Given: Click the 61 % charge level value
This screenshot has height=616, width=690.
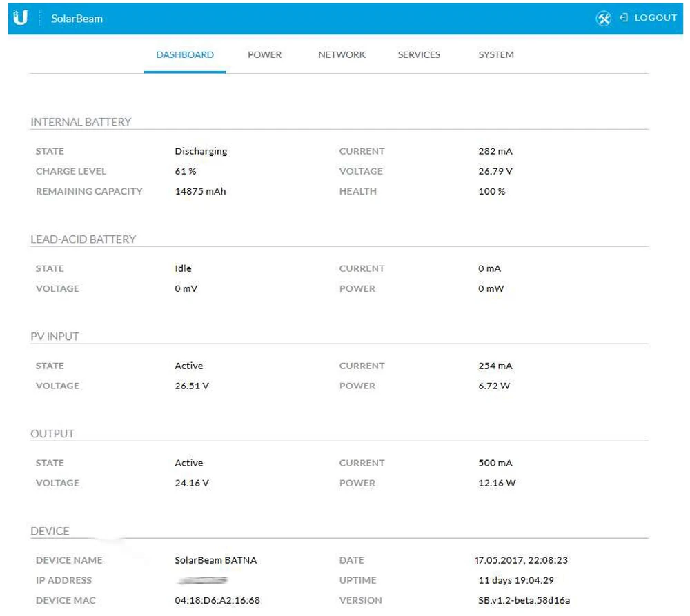Looking at the screenshot, I should (186, 171).
